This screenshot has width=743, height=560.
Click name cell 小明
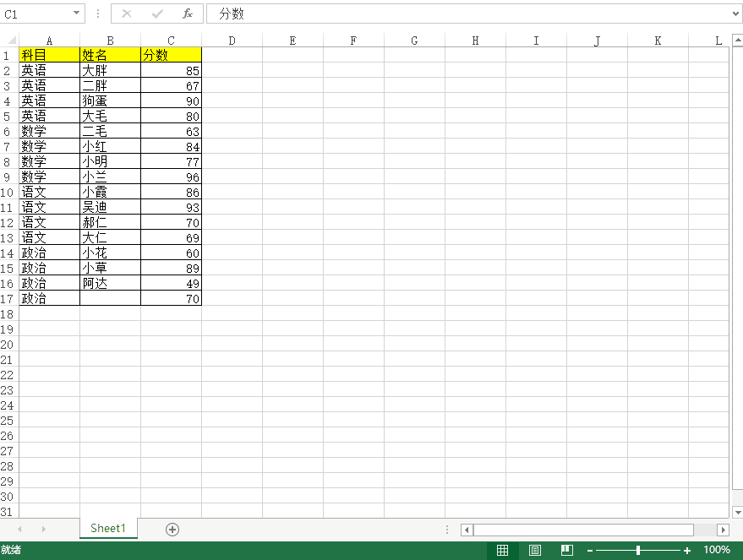point(110,161)
